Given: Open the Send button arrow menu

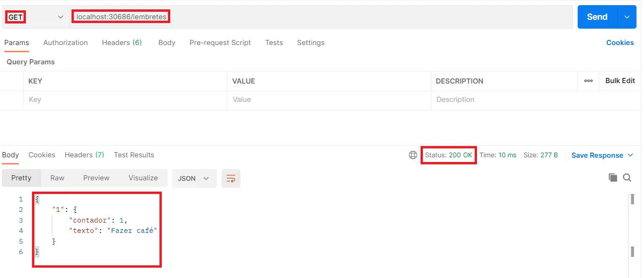Looking at the screenshot, I should pyautogui.click(x=627, y=17).
